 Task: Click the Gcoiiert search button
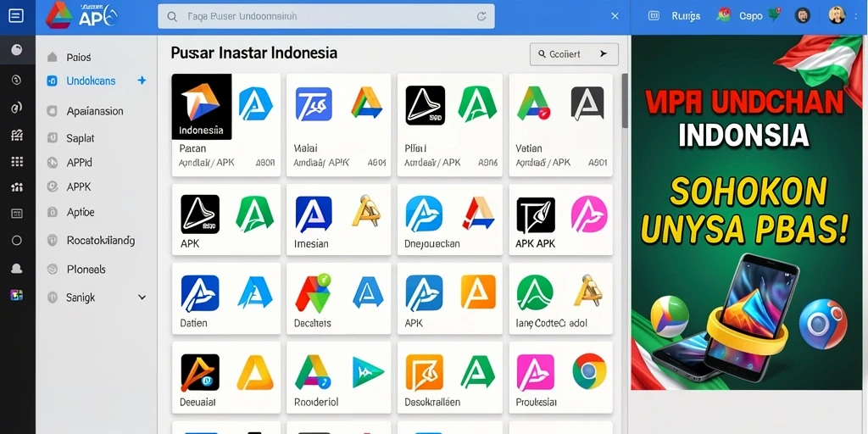[574, 53]
